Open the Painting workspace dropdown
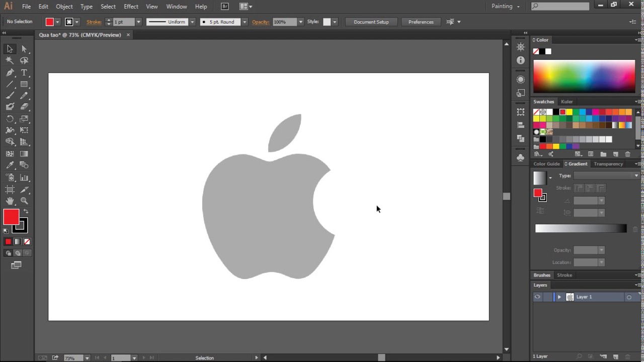 [x=506, y=7]
